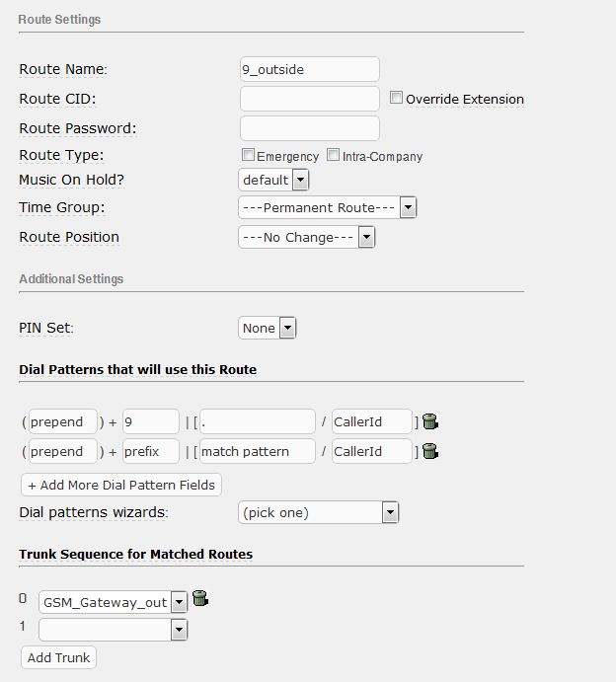Open the Route Position dropdown
Image resolution: width=616 pixels, height=682 pixels.
[x=307, y=237]
